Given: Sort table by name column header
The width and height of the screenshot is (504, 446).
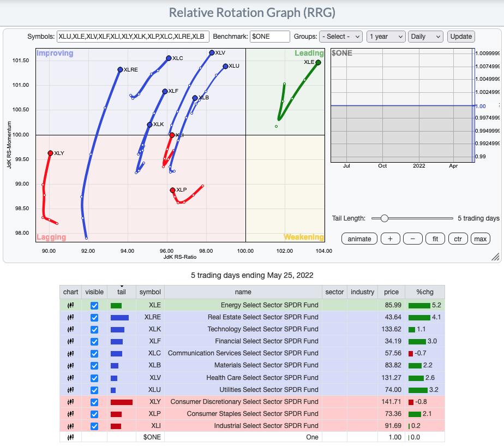Looking at the screenshot, I should tap(243, 292).
